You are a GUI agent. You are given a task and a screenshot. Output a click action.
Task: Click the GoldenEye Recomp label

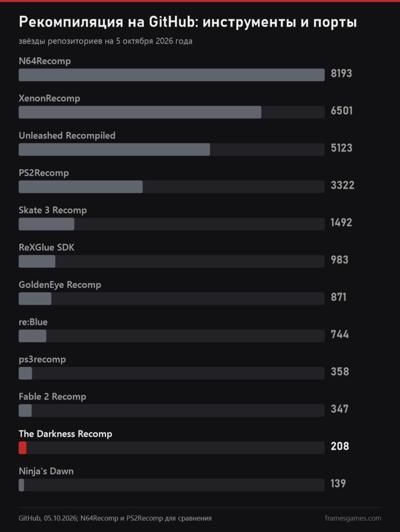click(x=60, y=285)
